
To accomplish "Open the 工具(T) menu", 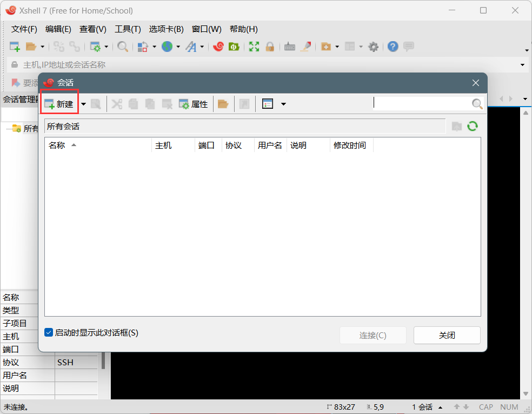I will (x=128, y=29).
